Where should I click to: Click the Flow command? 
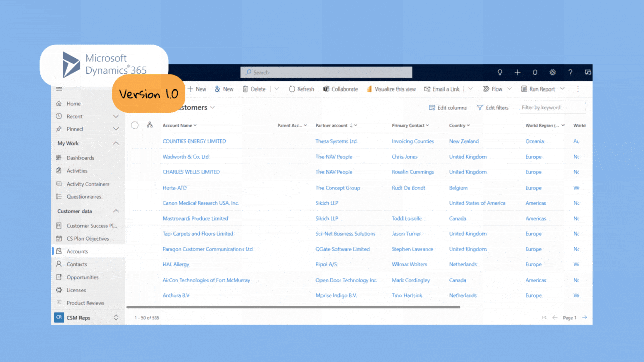tap(493, 89)
